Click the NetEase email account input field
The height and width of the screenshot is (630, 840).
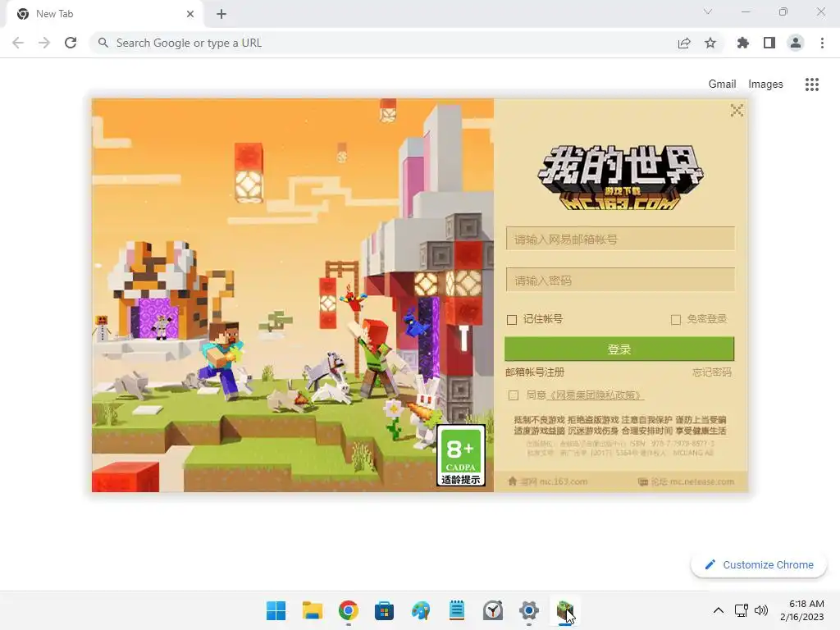(620, 239)
